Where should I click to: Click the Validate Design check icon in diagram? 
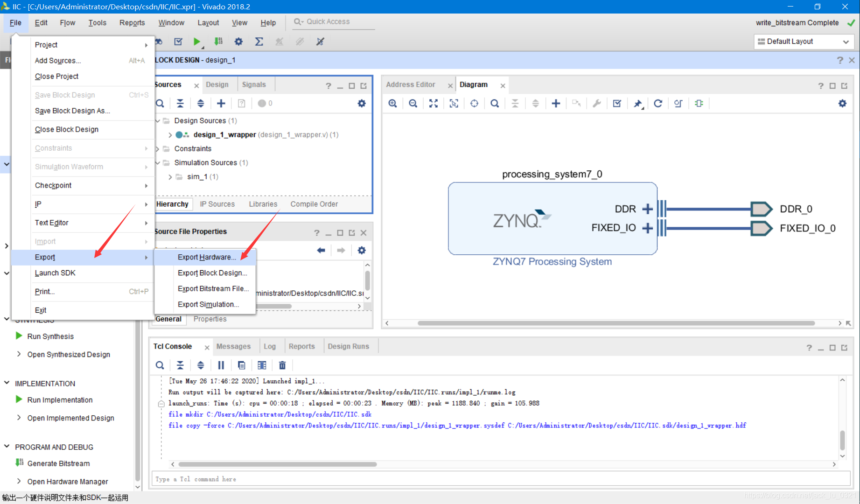pos(617,103)
